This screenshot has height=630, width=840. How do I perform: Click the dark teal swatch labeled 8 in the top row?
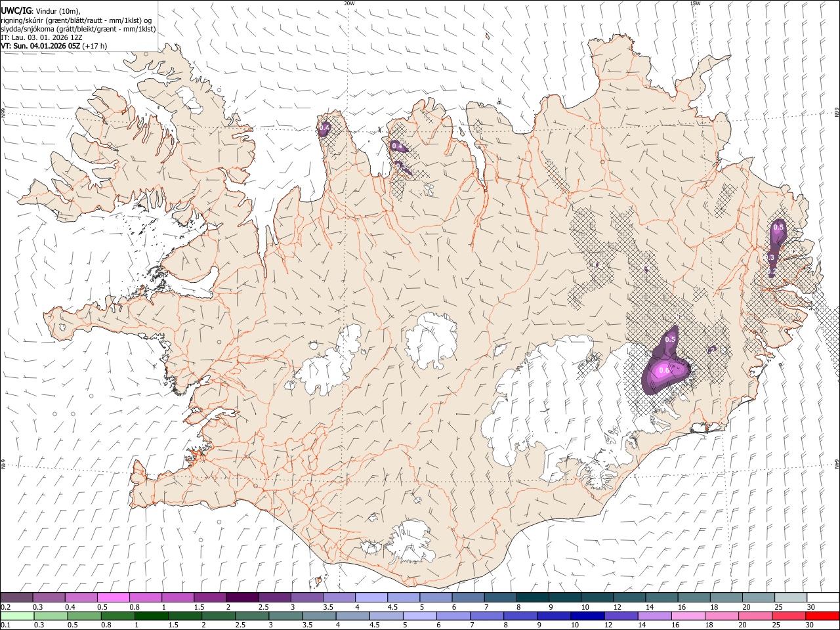tap(532, 598)
